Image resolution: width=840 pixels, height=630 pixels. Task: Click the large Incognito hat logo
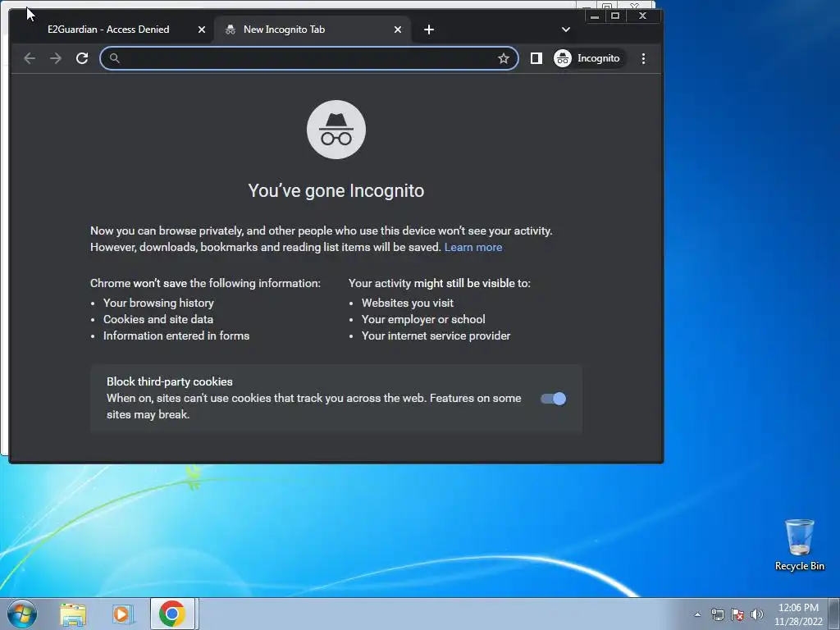click(336, 130)
